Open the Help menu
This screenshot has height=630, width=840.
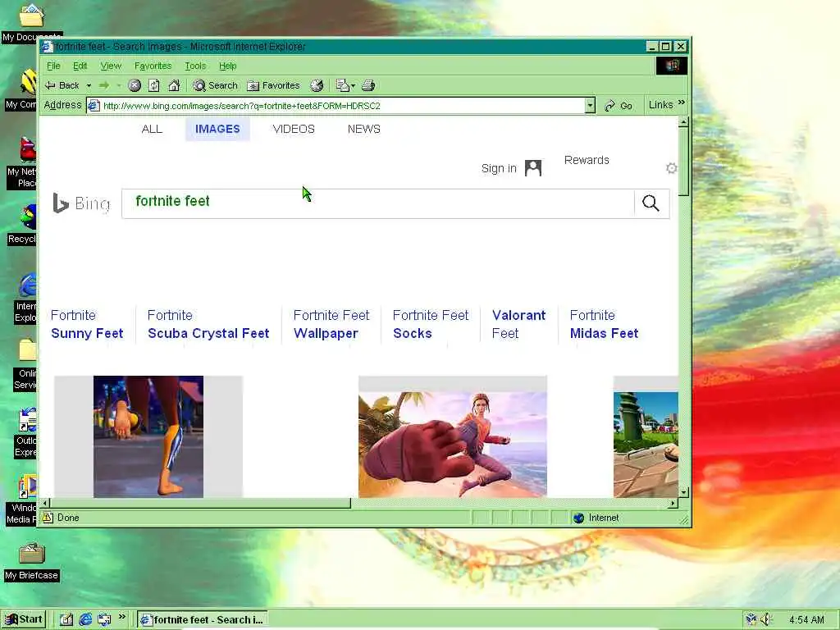point(228,66)
